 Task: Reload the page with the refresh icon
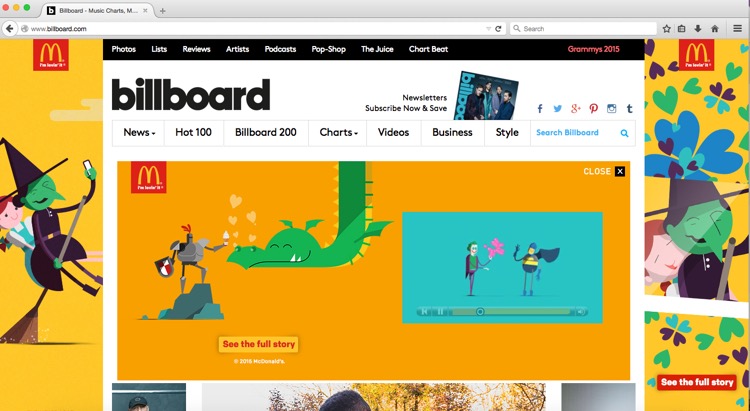point(498,29)
